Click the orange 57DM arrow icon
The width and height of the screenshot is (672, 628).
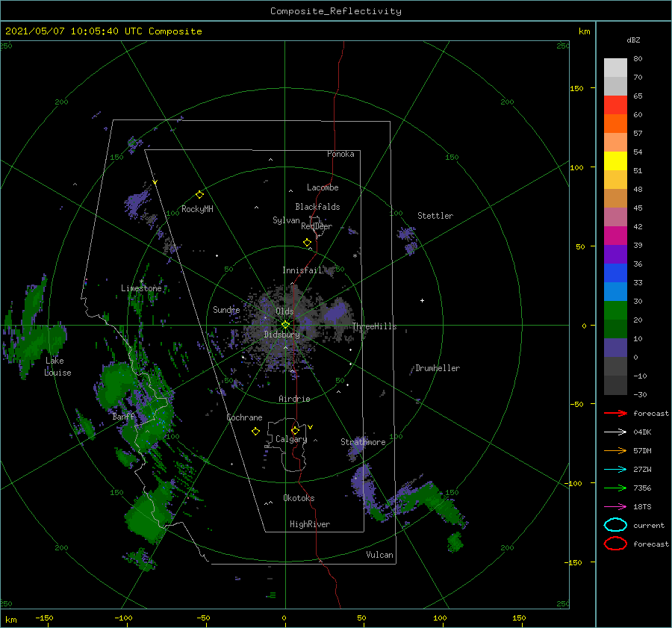(x=615, y=450)
